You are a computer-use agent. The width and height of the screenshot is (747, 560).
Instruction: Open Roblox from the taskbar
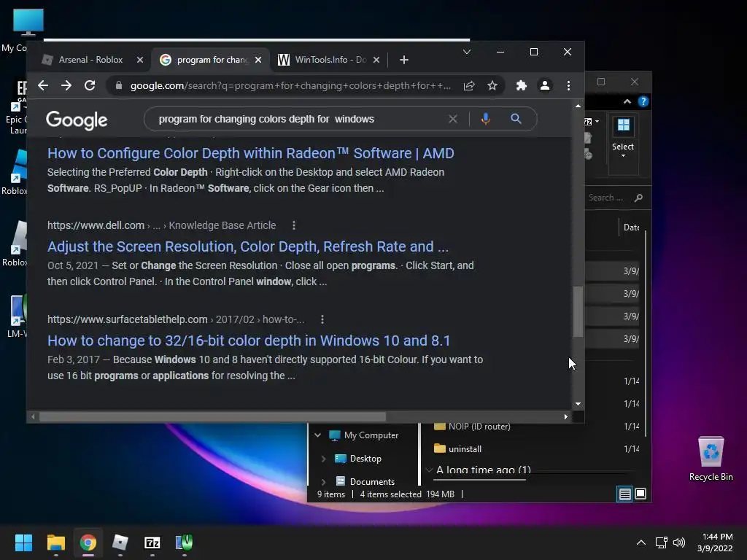tap(120, 542)
